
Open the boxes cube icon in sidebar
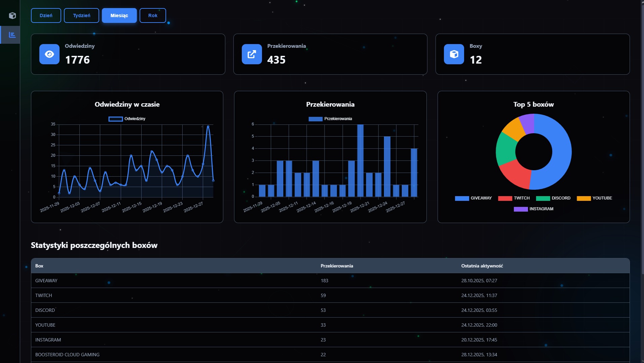[x=12, y=16]
